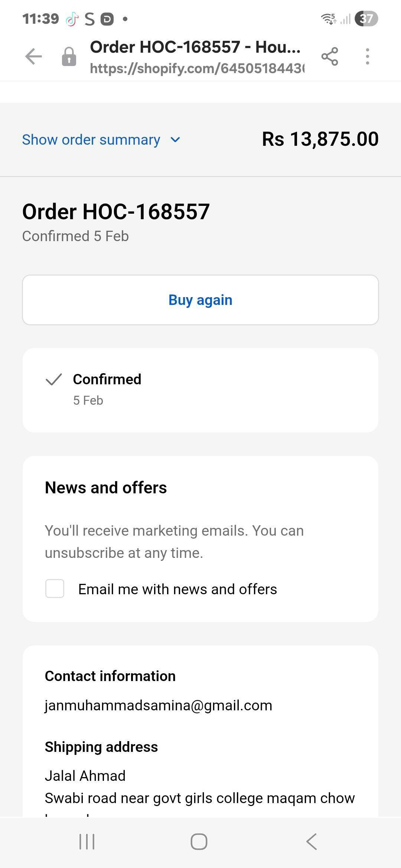Image resolution: width=401 pixels, height=868 pixels.
Task: Tap the TikTok notification icon
Action: pyautogui.click(x=72, y=19)
